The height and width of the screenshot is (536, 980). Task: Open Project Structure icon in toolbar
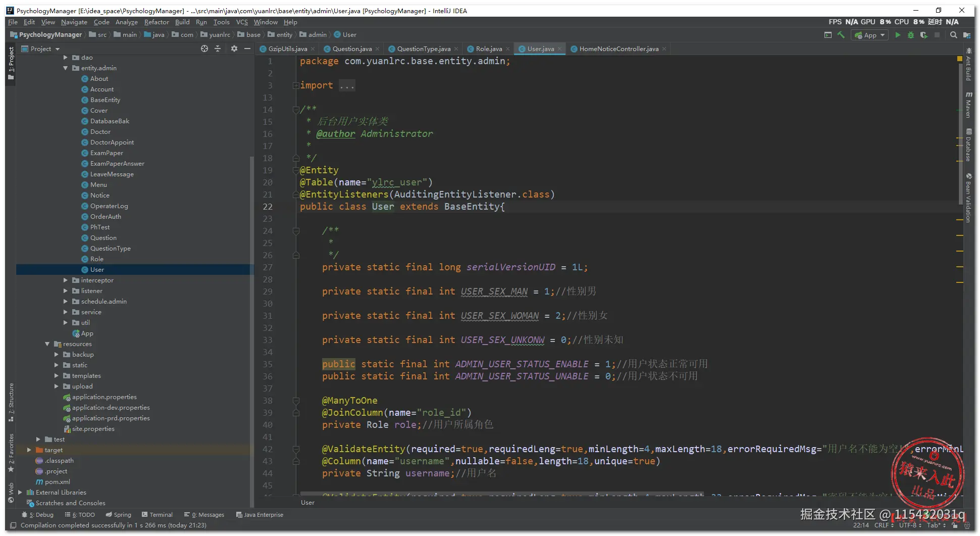point(966,35)
